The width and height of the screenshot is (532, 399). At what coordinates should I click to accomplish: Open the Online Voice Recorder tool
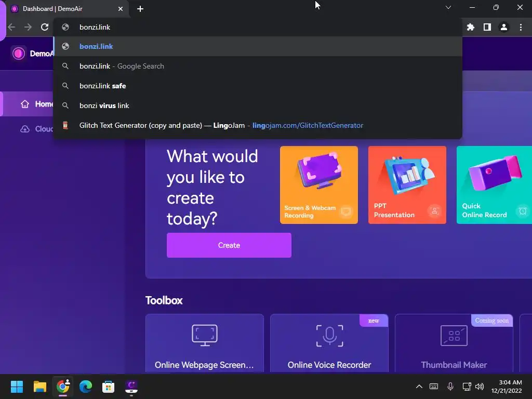click(x=329, y=343)
